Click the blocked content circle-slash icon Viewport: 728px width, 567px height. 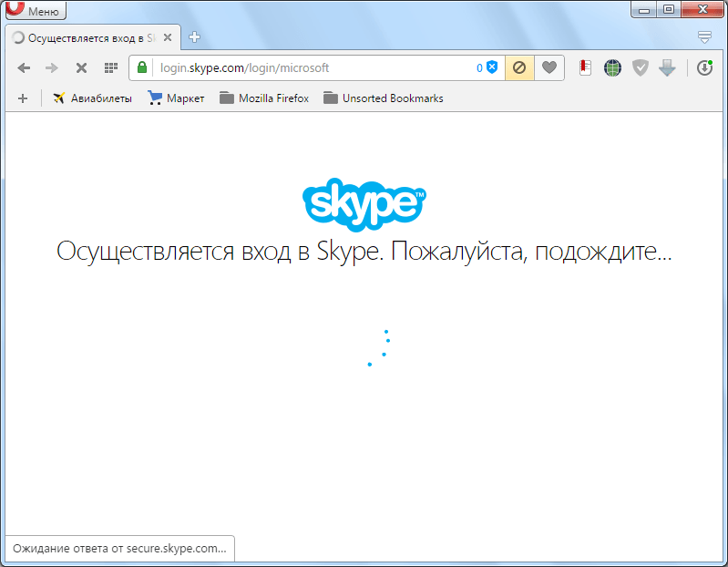tap(519, 67)
